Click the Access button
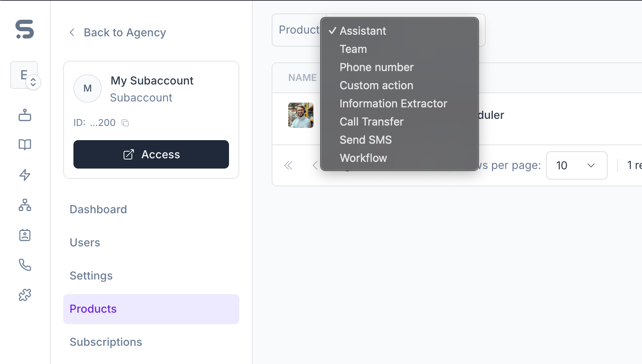The image size is (642, 364). [x=151, y=154]
